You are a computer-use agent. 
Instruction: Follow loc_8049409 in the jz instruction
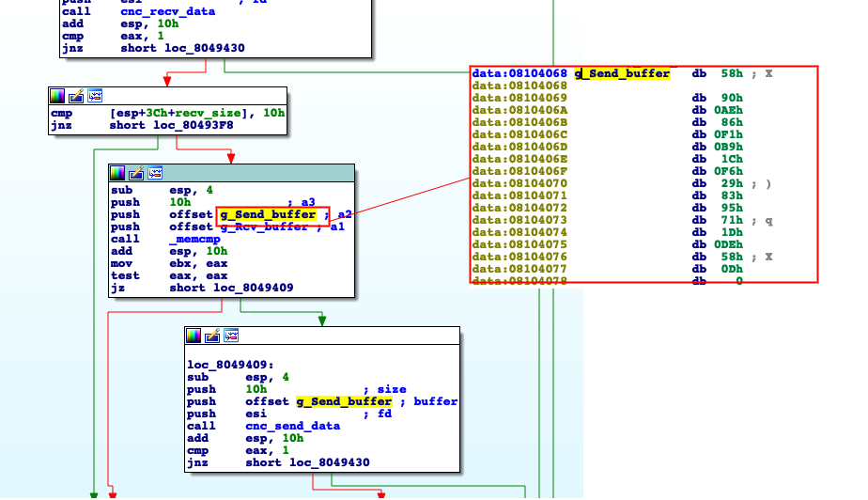(x=254, y=288)
